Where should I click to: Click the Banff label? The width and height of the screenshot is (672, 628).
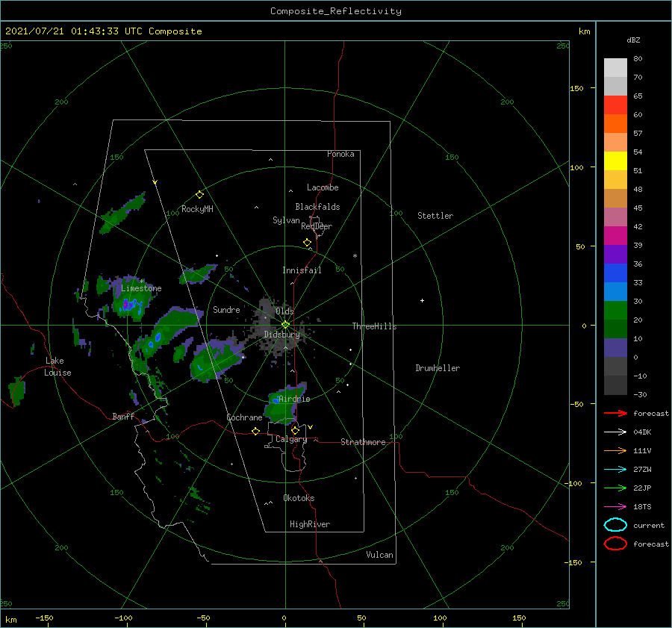tap(123, 416)
